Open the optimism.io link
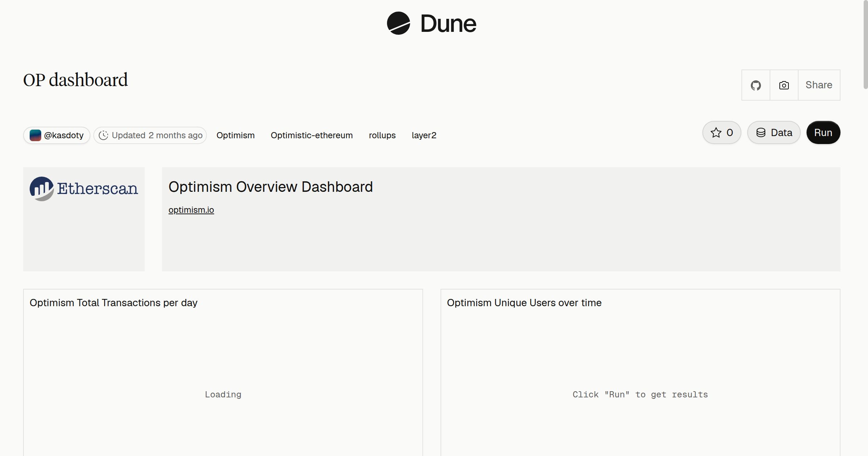 click(191, 210)
